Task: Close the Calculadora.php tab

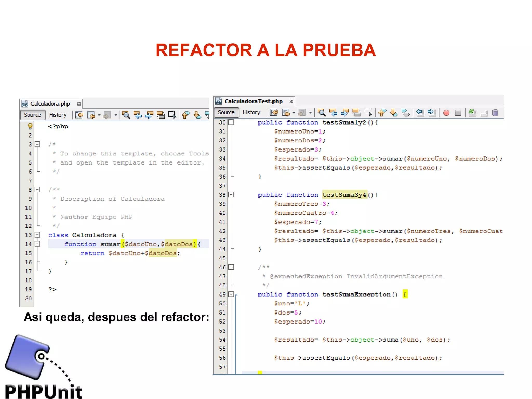Action: pyautogui.click(x=79, y=104)
